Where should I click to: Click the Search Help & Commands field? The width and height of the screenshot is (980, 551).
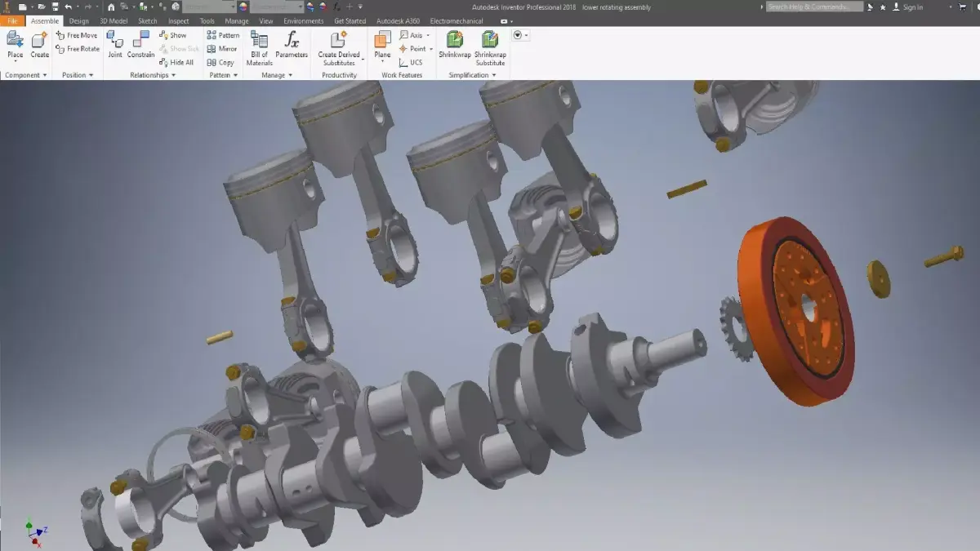point(814,7)
